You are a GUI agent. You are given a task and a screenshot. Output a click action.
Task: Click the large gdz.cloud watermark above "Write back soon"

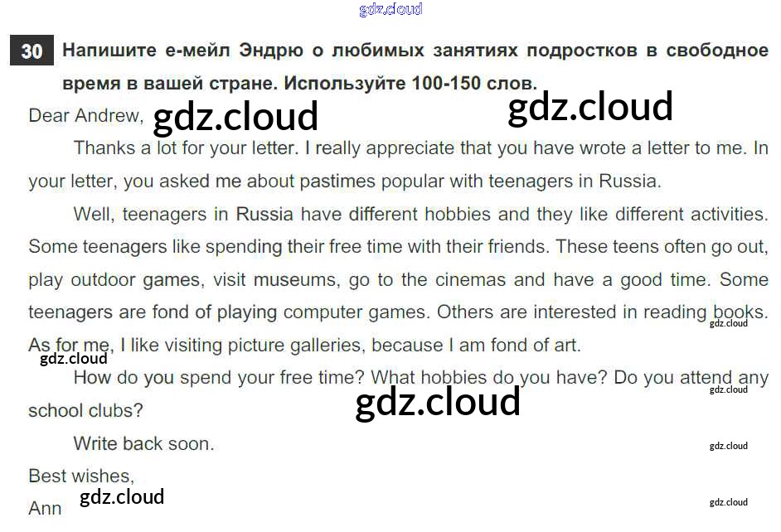click(438, 403)
